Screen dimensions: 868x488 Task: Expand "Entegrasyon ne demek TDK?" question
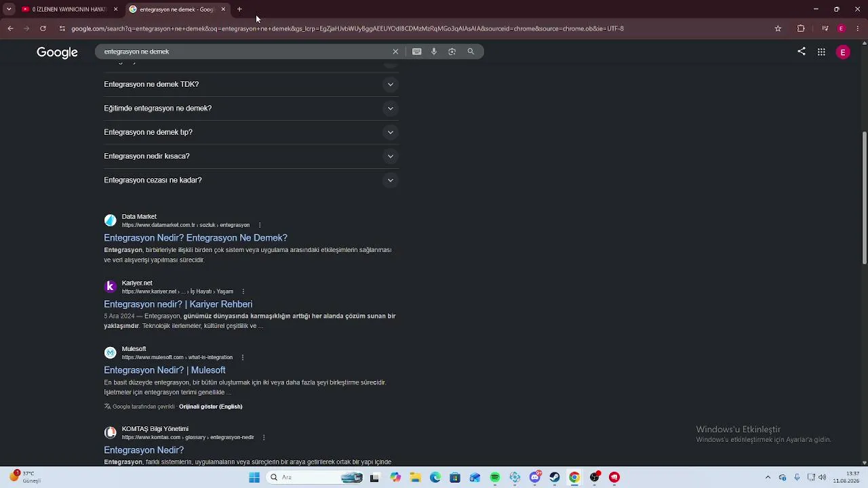250,84
